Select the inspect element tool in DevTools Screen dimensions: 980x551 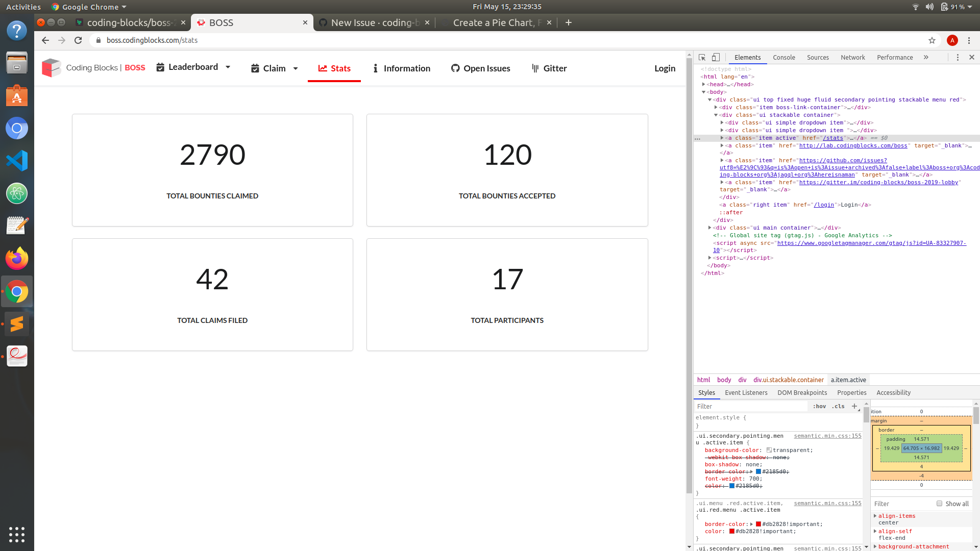click(x=702, y=57)
